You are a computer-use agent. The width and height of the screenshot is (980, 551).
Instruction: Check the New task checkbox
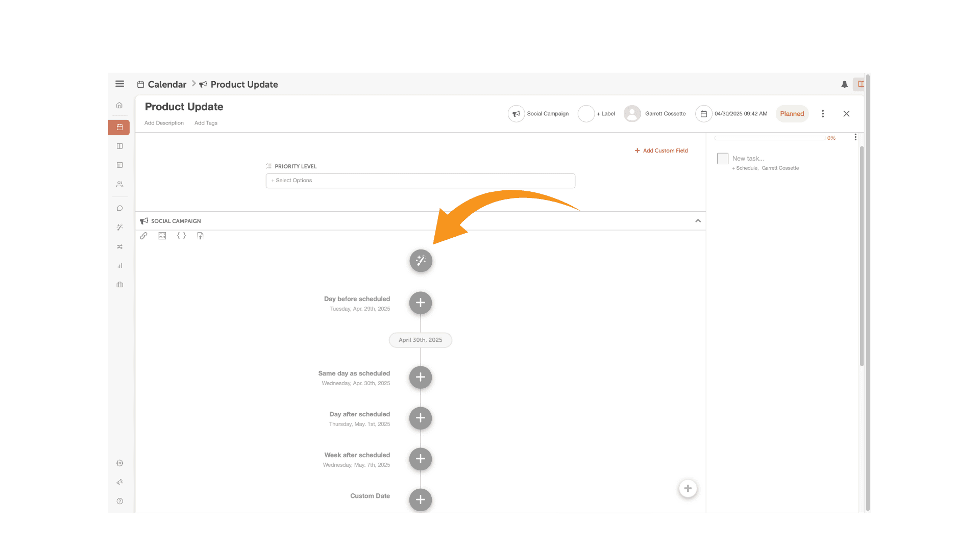coord(722,159)
